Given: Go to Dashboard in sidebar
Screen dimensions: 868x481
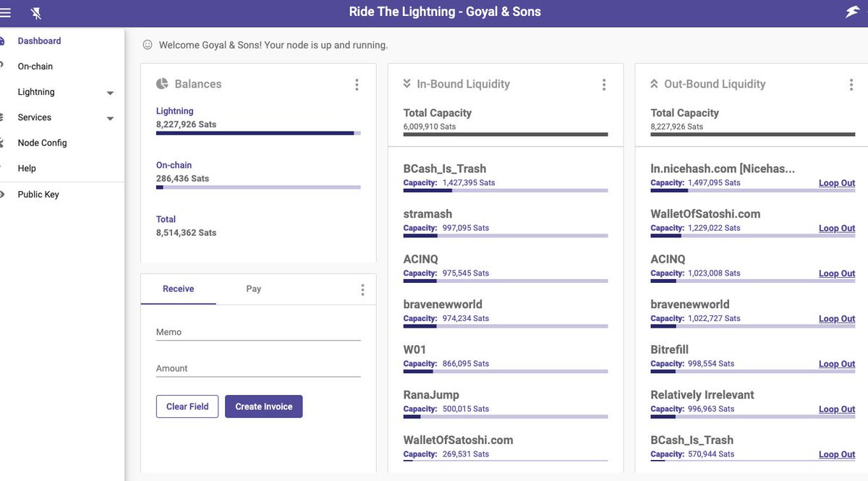Looking at the screenshot, I should click(39, 41).
